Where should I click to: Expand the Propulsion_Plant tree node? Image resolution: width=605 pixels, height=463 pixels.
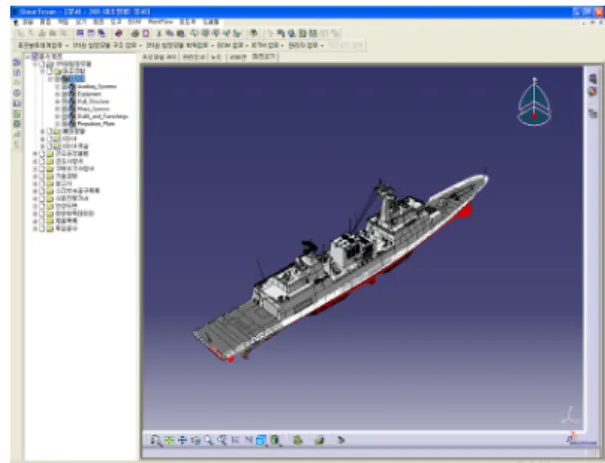[x=57, y=124]
